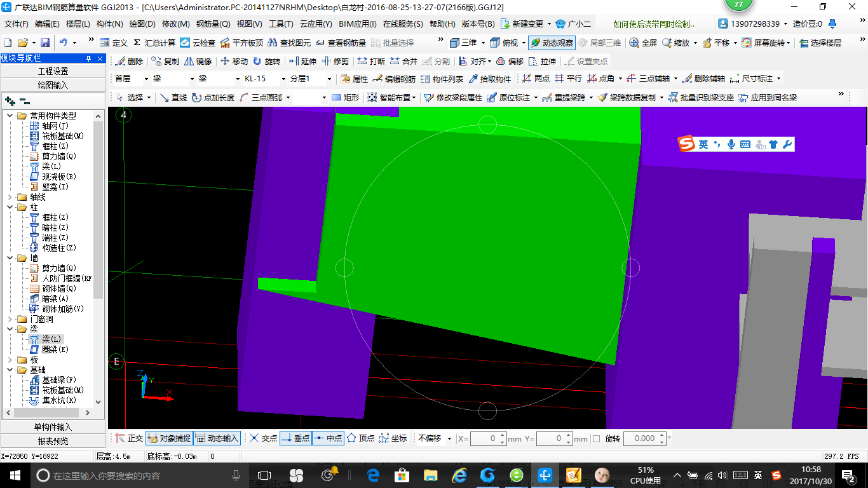Toggle 交点 intersection snap
The image size is (868, 488).
click(263, 438)
